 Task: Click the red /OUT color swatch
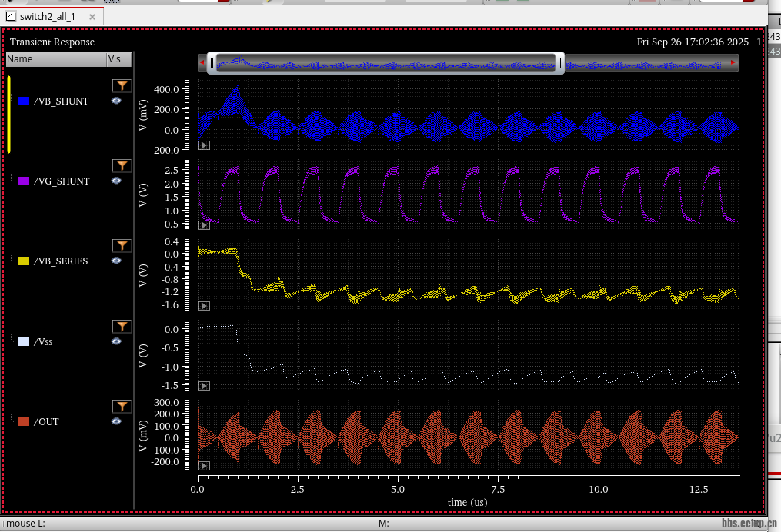click(23, 422)
